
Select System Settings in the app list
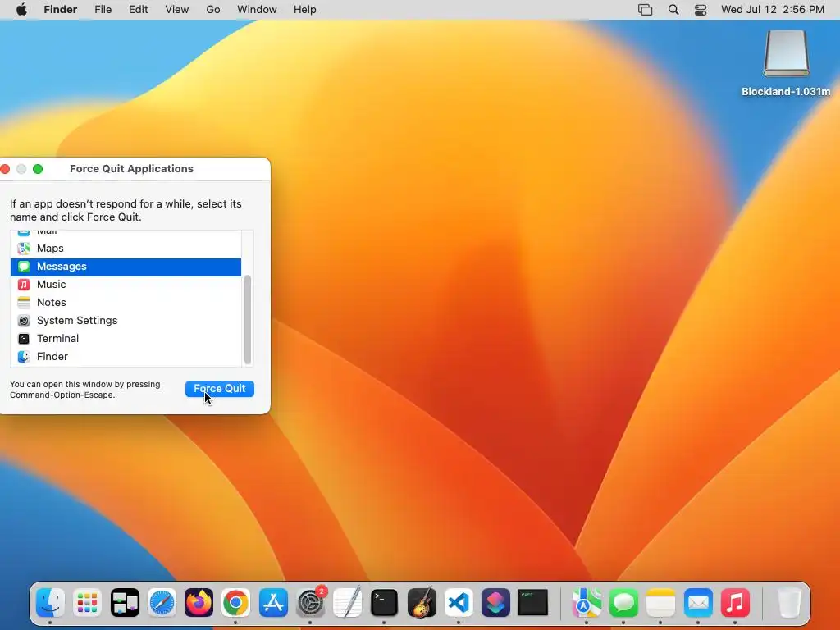coord(126,321)
